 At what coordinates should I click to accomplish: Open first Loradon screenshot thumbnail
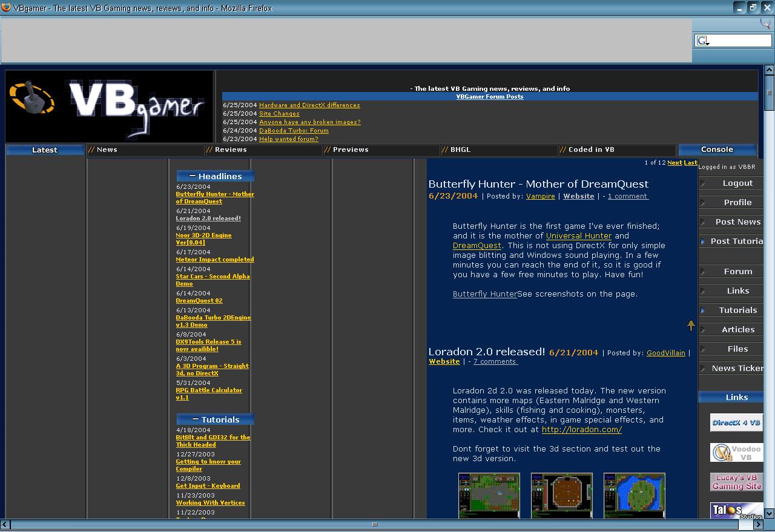point(489,496)
